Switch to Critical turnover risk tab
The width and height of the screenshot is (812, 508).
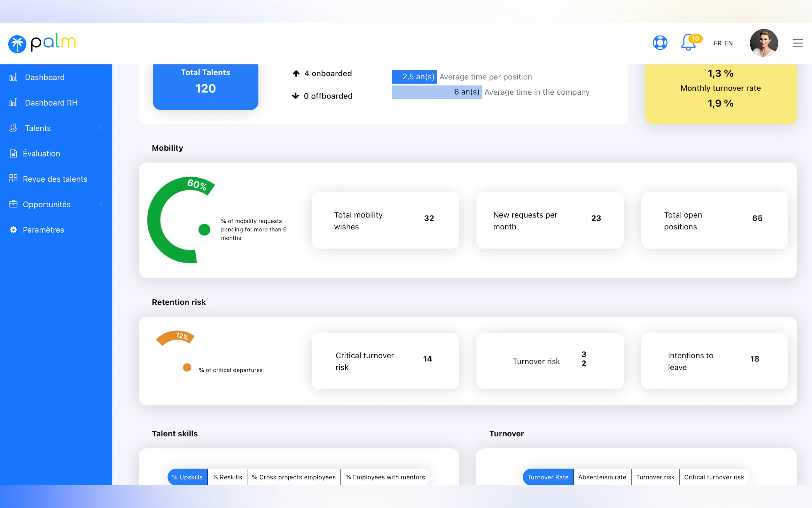pos(714,477)
